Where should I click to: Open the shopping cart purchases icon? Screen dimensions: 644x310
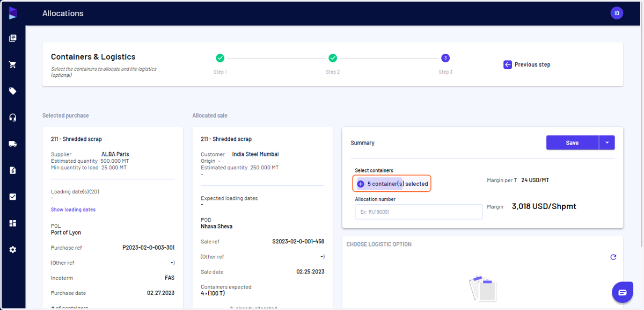(13, 64)
